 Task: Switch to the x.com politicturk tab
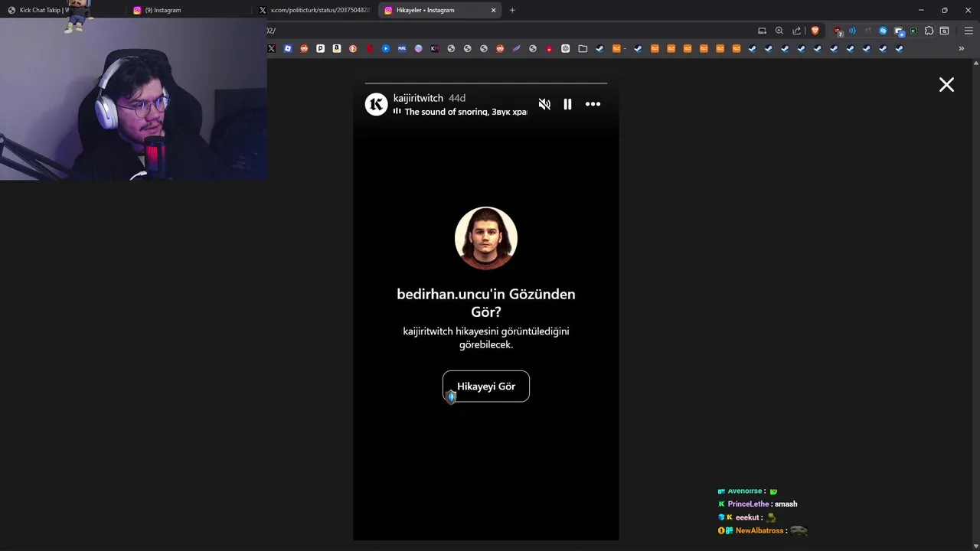coord(314,10)
